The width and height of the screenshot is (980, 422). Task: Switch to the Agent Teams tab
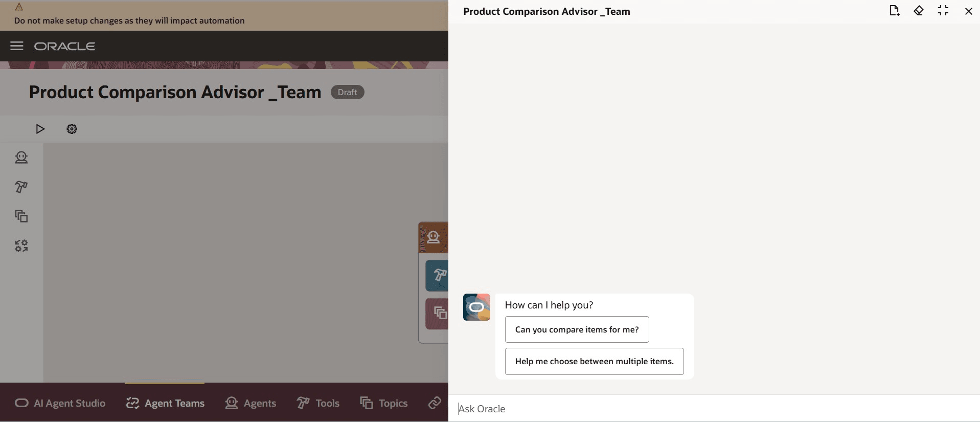tap(165, 403)
